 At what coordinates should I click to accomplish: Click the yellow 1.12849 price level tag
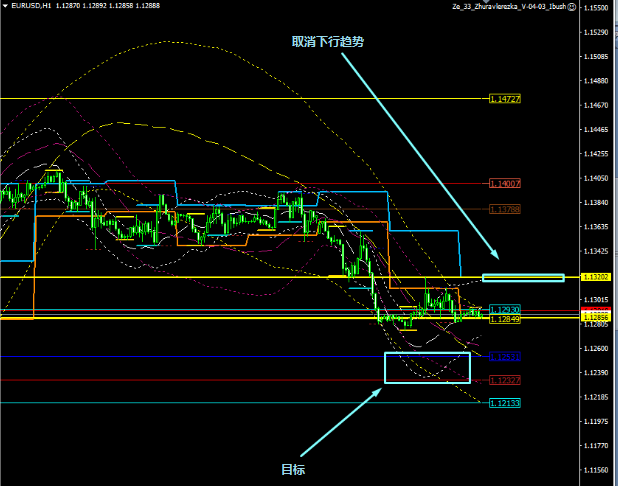[x=504, y=319]
